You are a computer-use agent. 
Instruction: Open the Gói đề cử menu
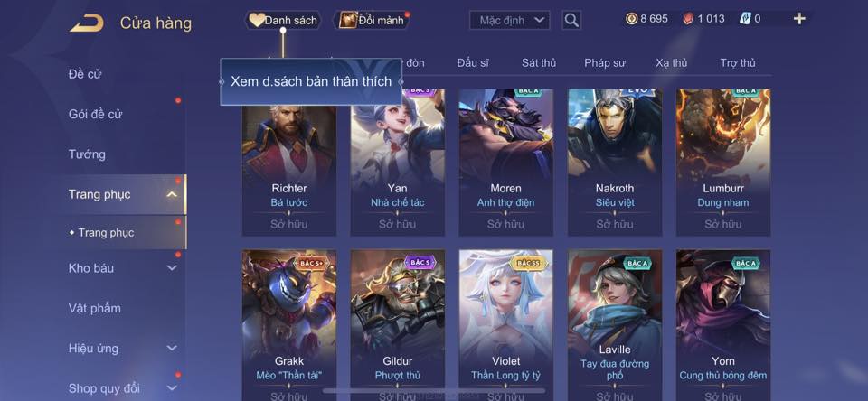click(95, 114)
